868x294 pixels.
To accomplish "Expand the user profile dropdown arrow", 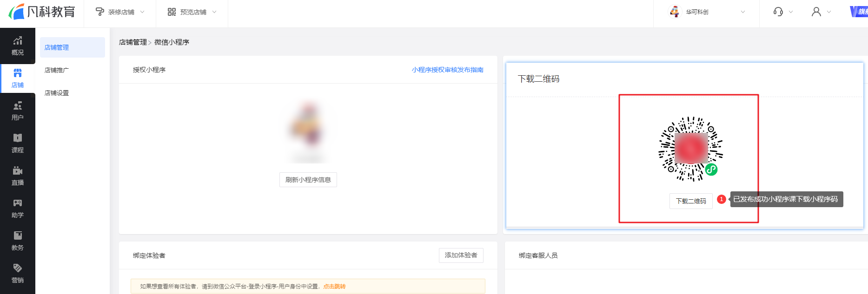I will 829,12.
